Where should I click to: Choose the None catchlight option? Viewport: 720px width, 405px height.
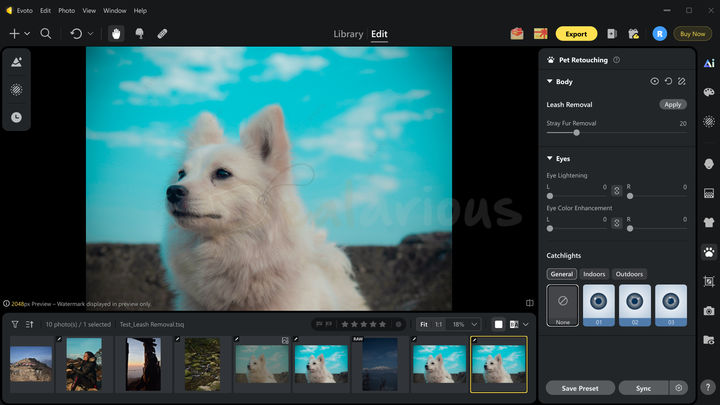click(562, 305)
